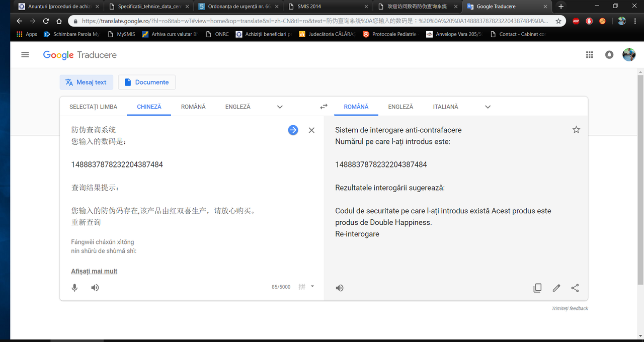The image size is (644, 342).
Task: Switch to SMIS 2014 tab
Action: coord(328,7)
